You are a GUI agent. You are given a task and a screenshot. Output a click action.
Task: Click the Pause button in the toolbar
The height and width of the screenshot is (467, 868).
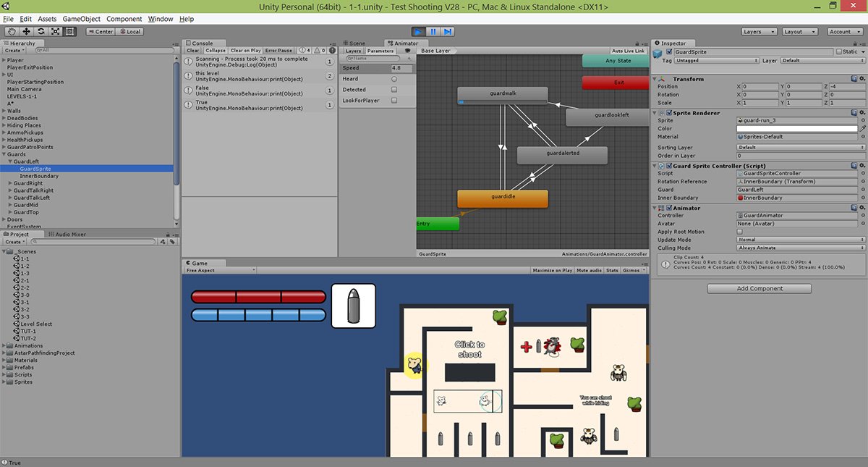435,31
